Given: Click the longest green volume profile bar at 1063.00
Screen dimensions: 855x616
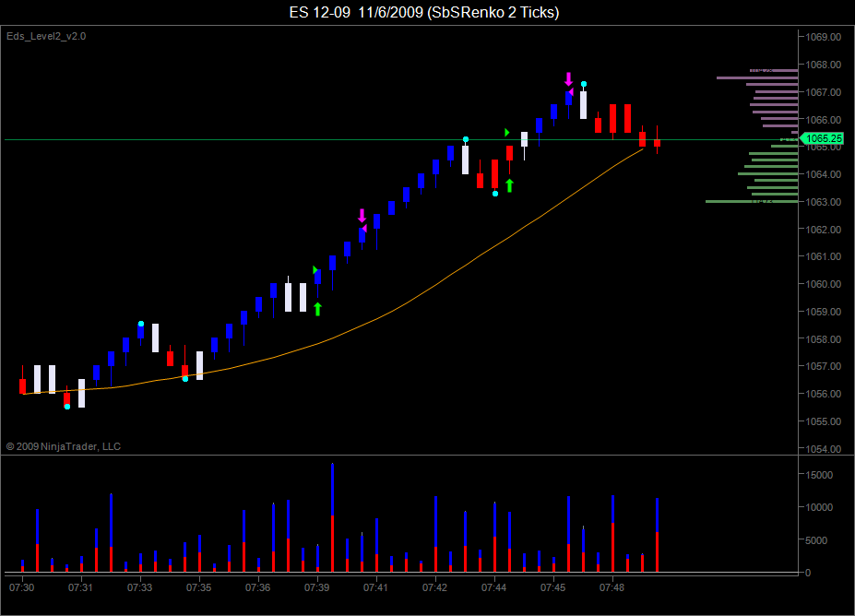Looking at the screenshot, I should (752, 202).
